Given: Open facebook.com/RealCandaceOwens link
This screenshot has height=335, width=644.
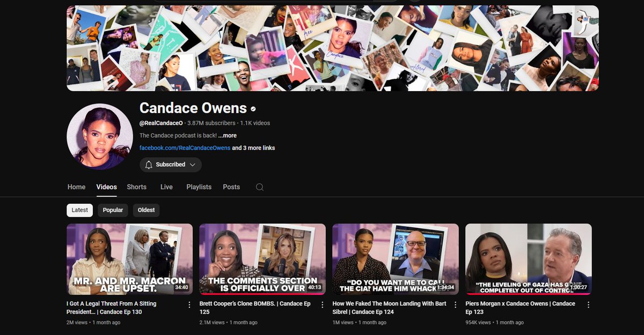Looking at the screenshot, I should [x=185, y=148].
